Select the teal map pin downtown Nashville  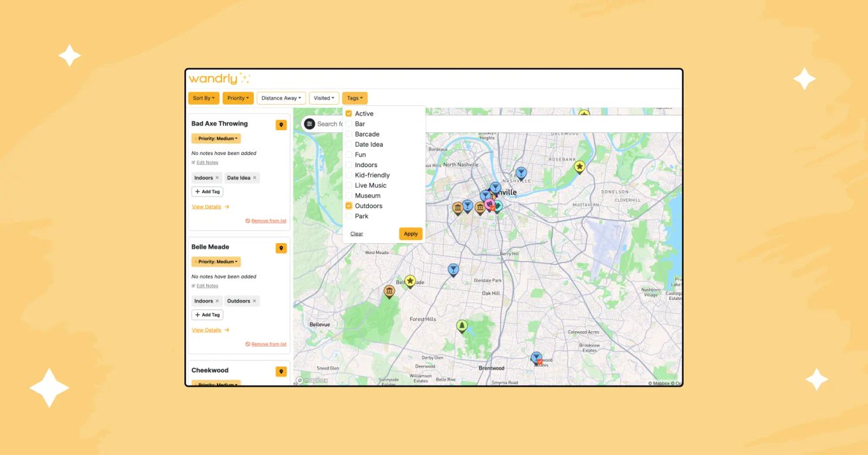click(498, 206)
